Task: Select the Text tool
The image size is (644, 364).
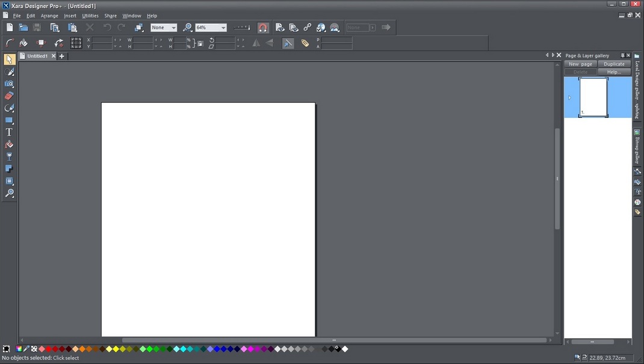Action: pyautogui.click(x=9, y=132)
